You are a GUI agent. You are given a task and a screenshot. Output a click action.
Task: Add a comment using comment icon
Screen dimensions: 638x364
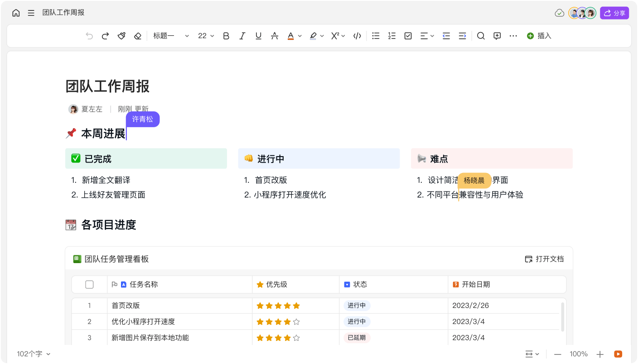(497, 36)
